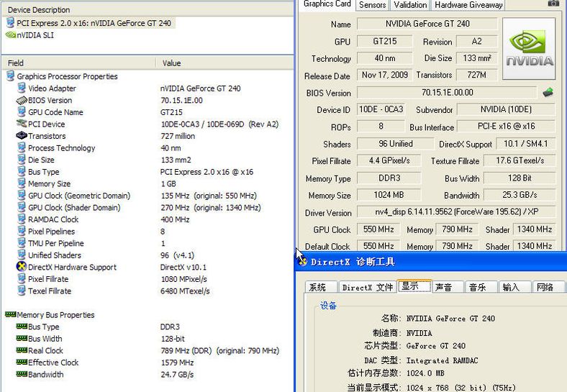Select the 音乐 tab
Screen dimensions: 567x392
pos(481,287)
